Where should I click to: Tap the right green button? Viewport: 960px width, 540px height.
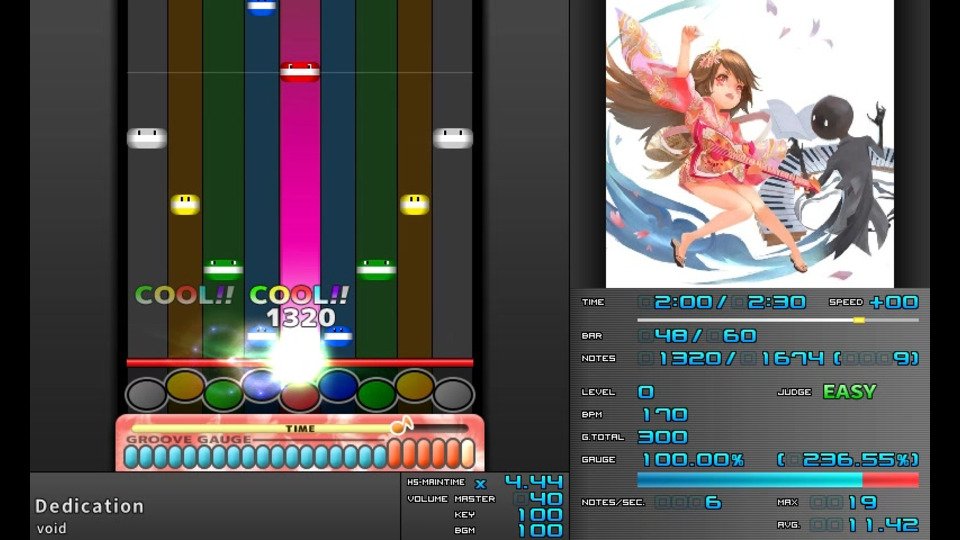[x=376, y=394]
